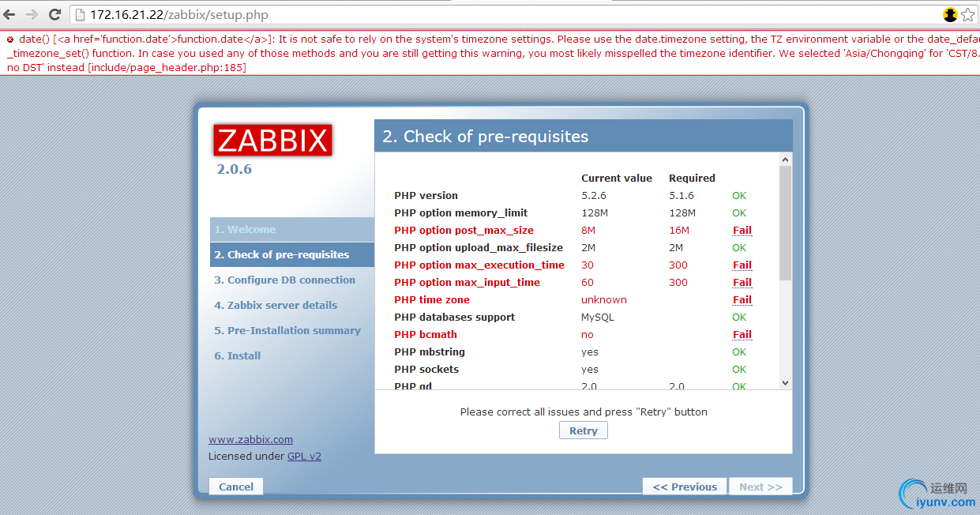The height and width of the screenshot is (515, 980).
Task: Select step 2. Check of pre-requisites
Action: (292, 254)
